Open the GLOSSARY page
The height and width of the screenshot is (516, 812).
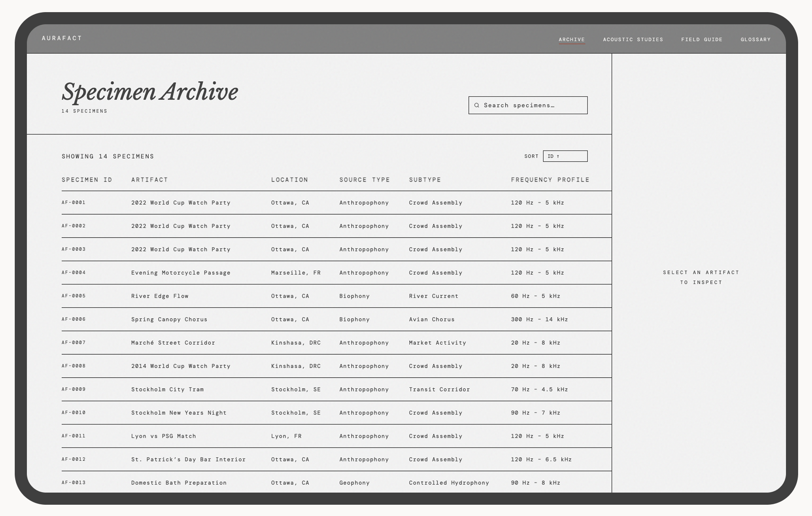point(755,39)
